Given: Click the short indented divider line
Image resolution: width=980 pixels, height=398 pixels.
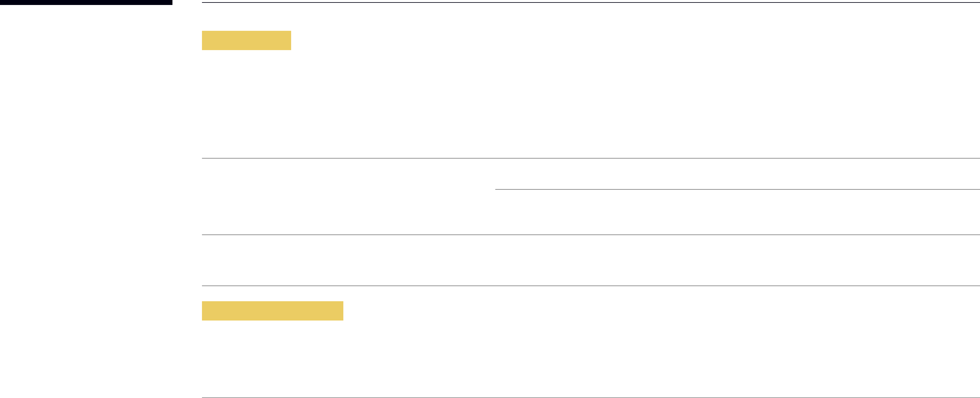Looking at the screenshot, I should [x=737, y=189].
